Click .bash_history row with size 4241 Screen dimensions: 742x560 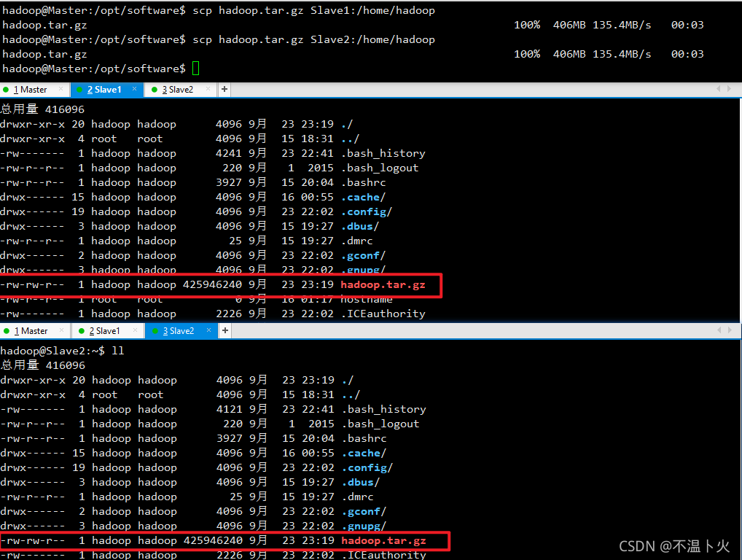point(213,153)
